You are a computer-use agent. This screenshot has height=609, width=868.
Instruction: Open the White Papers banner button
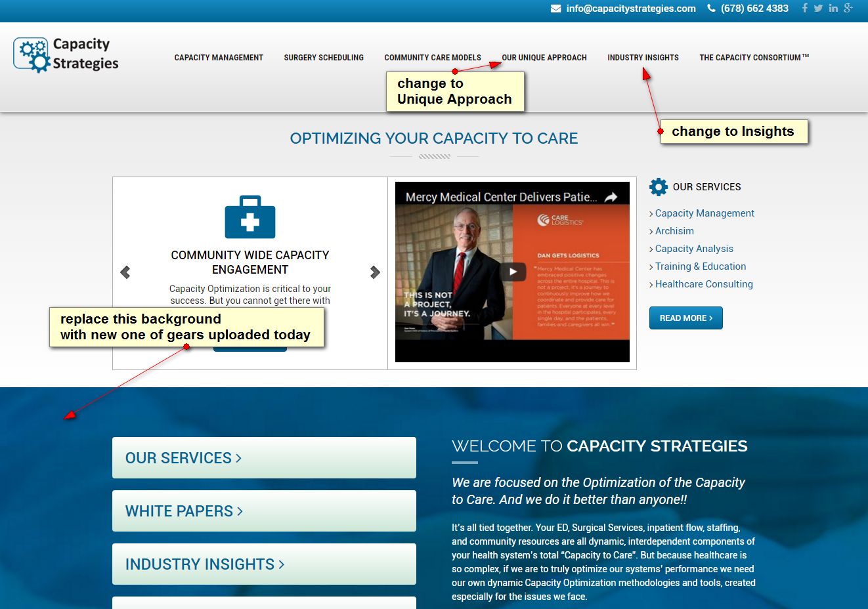[264, 511]
